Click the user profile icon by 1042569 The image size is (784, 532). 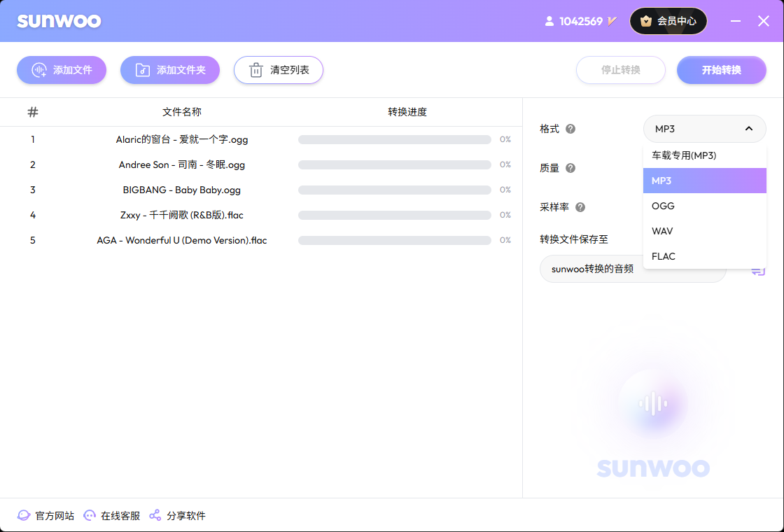click(549, 21)
